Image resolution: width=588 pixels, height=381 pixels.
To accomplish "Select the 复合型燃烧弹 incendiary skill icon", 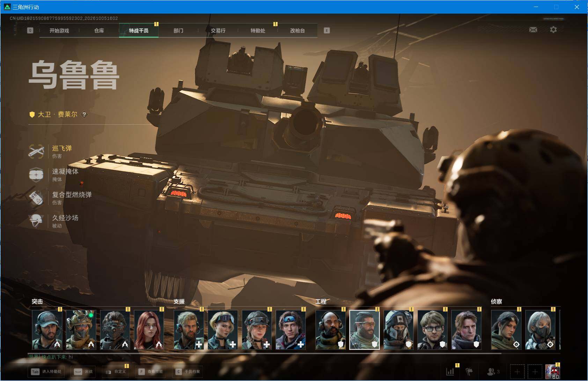I will click(x=36, y=198).
